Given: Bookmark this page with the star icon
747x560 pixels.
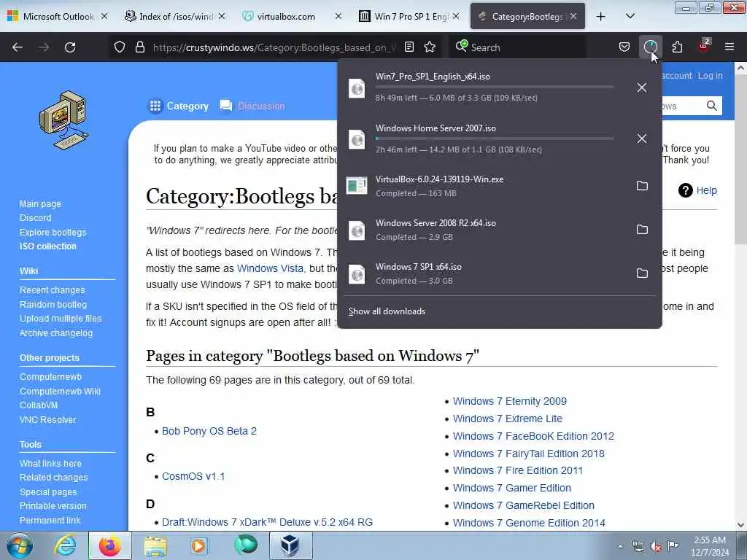Looking at the screenshot, I should [430, 47].
